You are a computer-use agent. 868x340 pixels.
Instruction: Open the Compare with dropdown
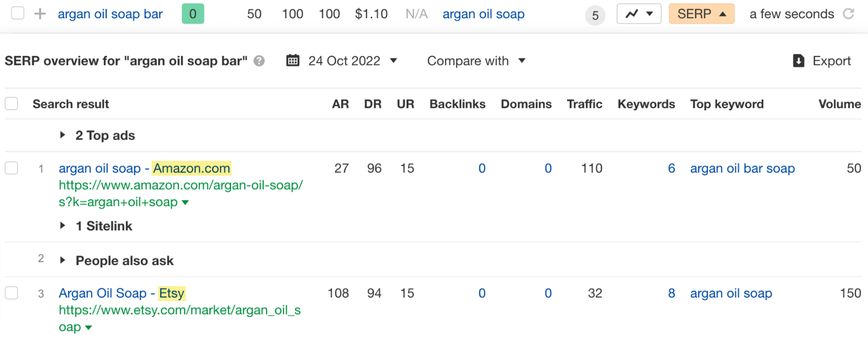coord(476,61)
